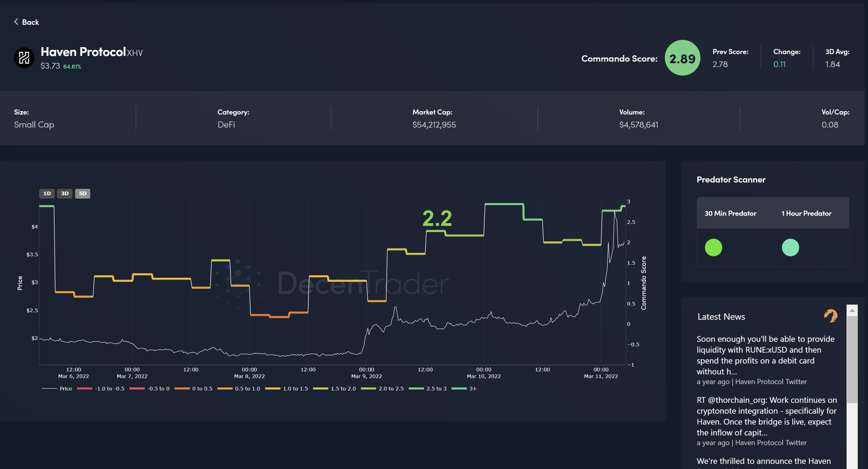Select the 3D chart range tab
The width and height of the screenshot is (868, 469).
click(x=65, y=193)
